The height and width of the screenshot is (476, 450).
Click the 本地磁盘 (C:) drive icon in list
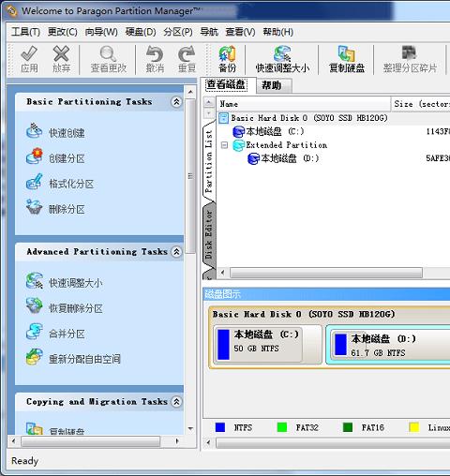[x=238, y=131]
